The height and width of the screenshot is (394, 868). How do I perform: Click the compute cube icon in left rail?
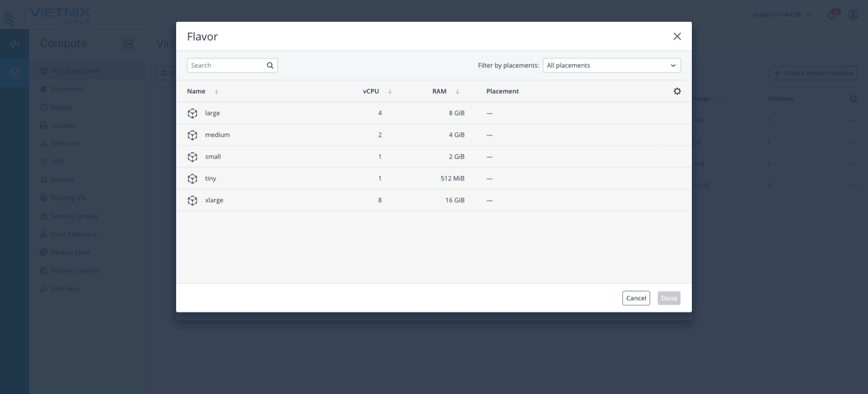click(x=15, y=73)
